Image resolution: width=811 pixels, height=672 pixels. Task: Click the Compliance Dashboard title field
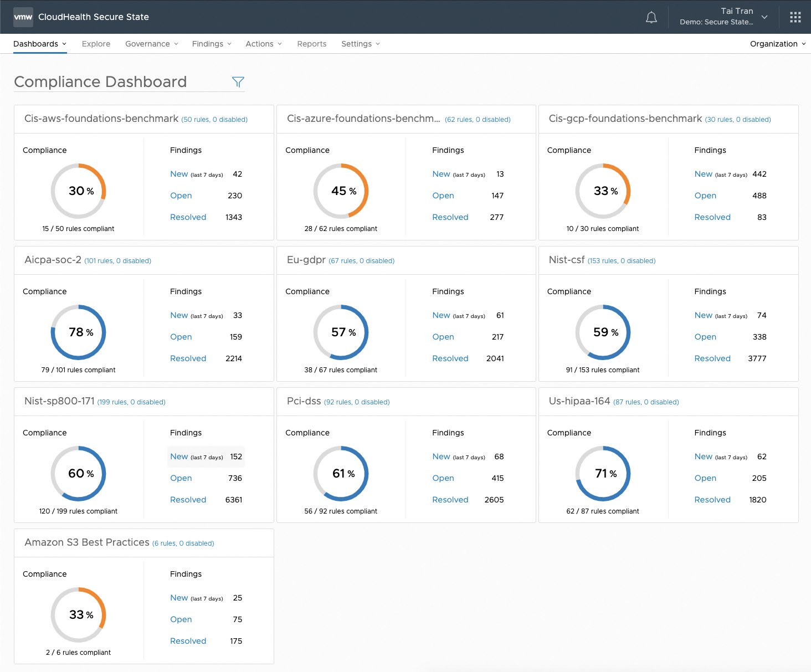pyautogui.click(x=100, y=82)
